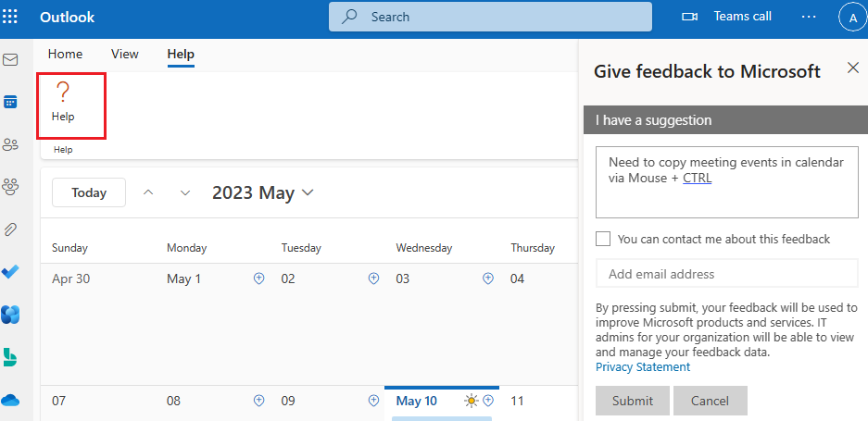Open Groups from the sidebar
This screenshot has height=421, width=868.
tap(10, 188)
